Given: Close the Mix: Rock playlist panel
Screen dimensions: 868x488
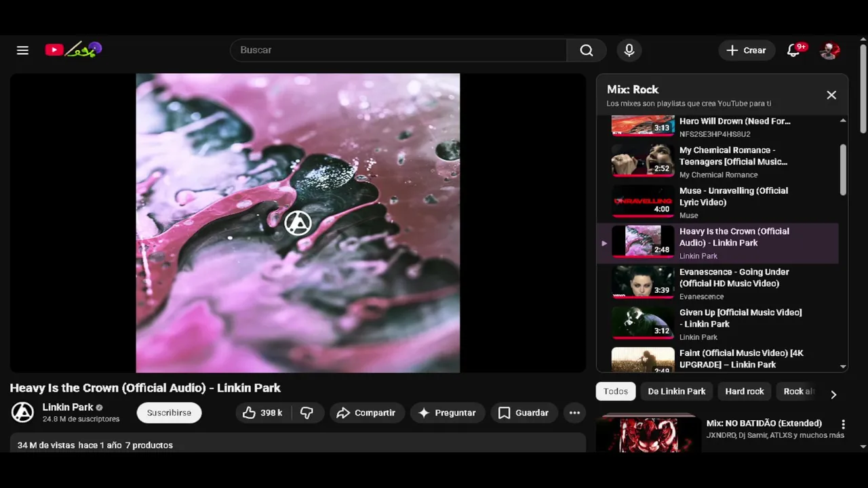Looking at the screenshot, I should coord(831,95).
